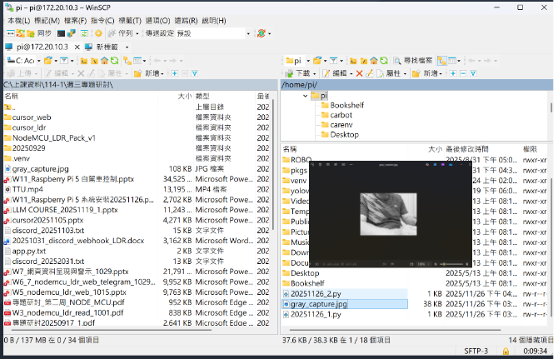Go to remote home directory icon
Image resolution: width=554 pixels, height=360 pixels.
[374, 61]
